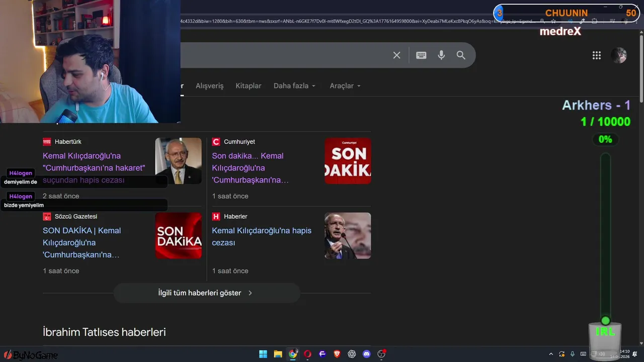This screenshot has width=644, height=362.
Task: Open the on-screen keyboard input tool
Action: tap(421, 55)
